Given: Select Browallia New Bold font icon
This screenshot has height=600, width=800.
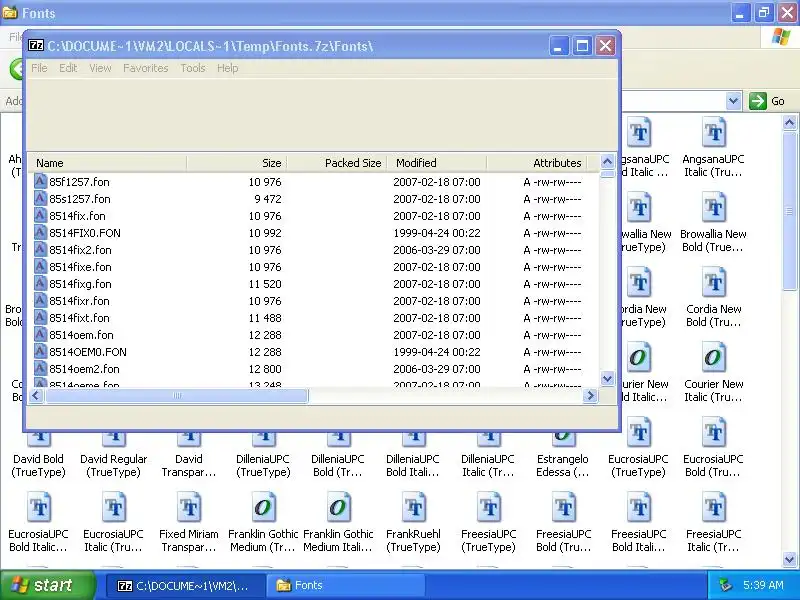Looking at the screenshot, I should tap(713, 208).
